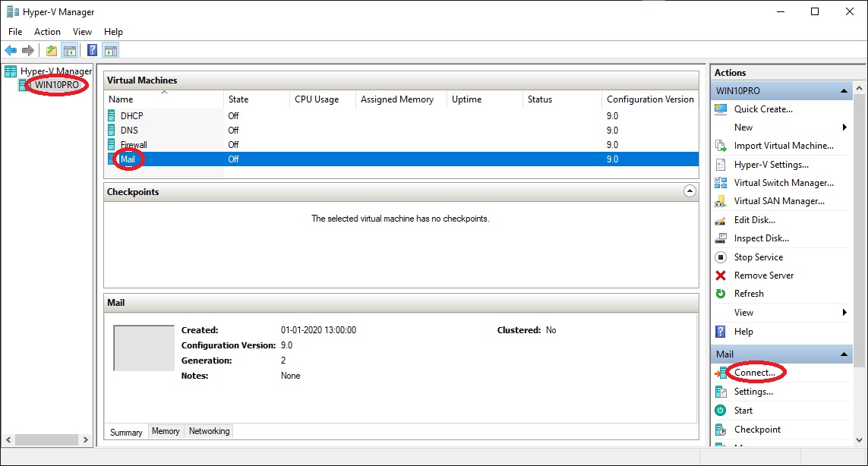Sort by Configuration Version column header

tap(650, 99)
